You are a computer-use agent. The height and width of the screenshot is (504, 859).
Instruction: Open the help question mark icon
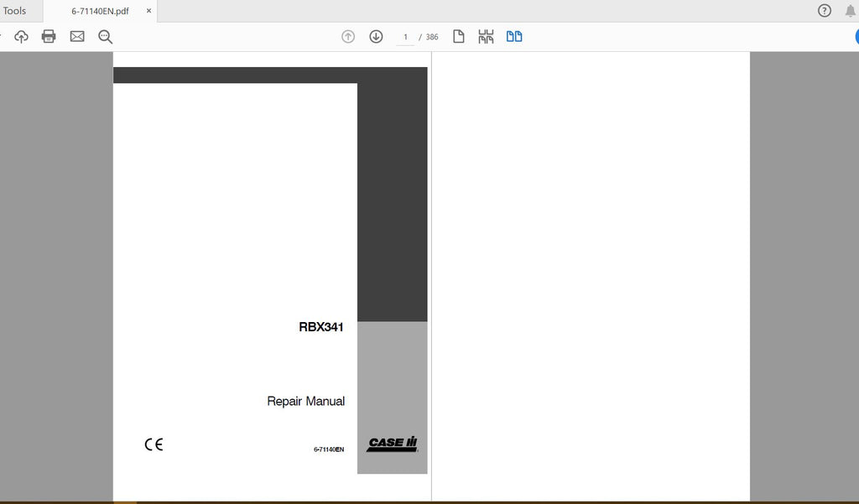coord(824,10)
